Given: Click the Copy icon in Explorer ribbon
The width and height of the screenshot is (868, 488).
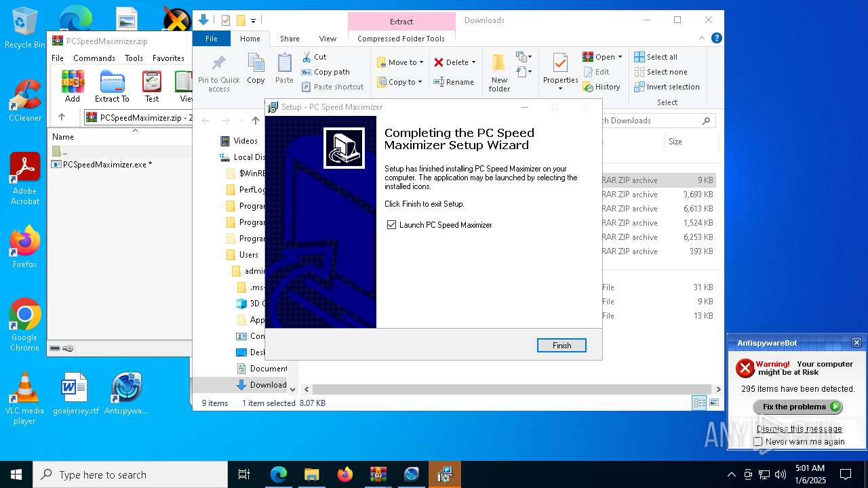Looking at the screenshot, I should (256, 69).
